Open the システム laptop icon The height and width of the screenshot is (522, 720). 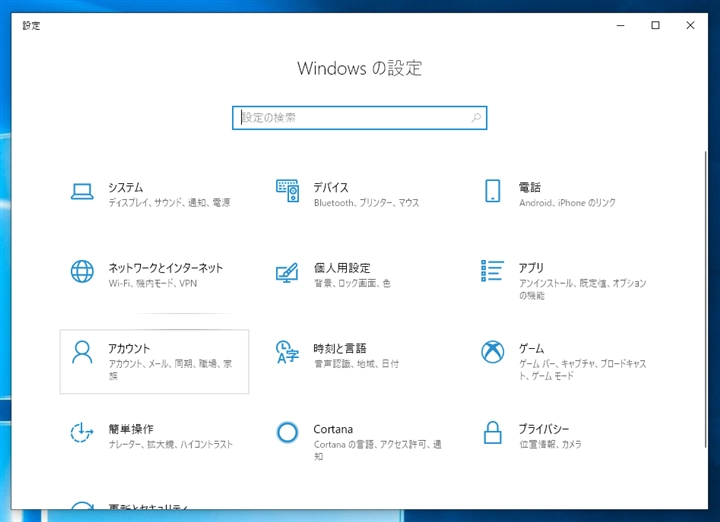click(82, 191)
